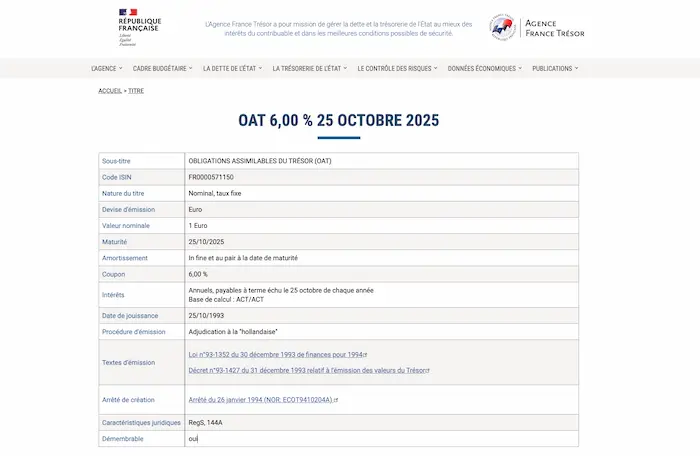Click the Démembrable value oui

pyautogui.click(x=193, y=439)
